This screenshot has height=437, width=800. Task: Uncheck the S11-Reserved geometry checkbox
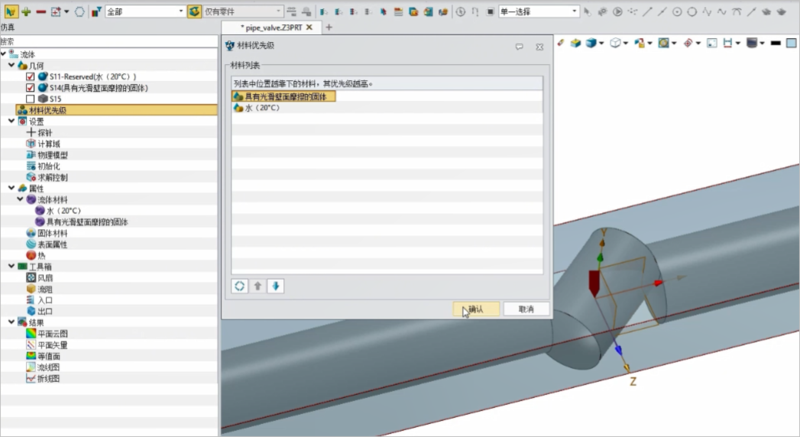click(x=30, y=76)
